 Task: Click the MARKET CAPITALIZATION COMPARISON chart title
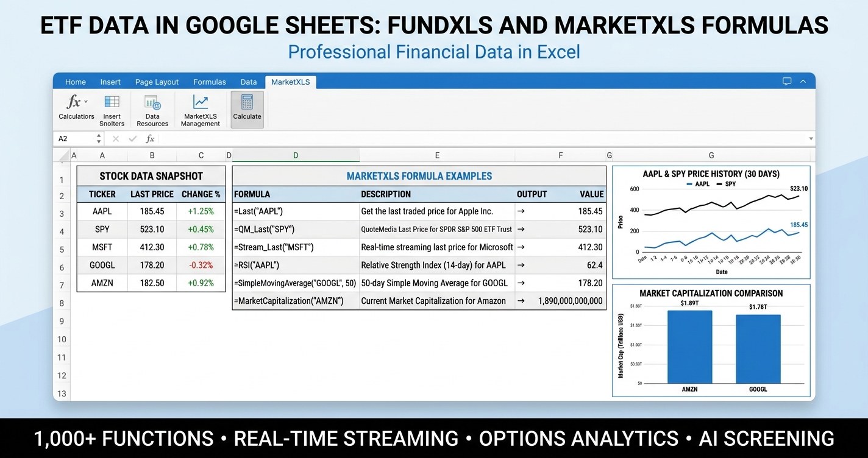click(711, 293)
